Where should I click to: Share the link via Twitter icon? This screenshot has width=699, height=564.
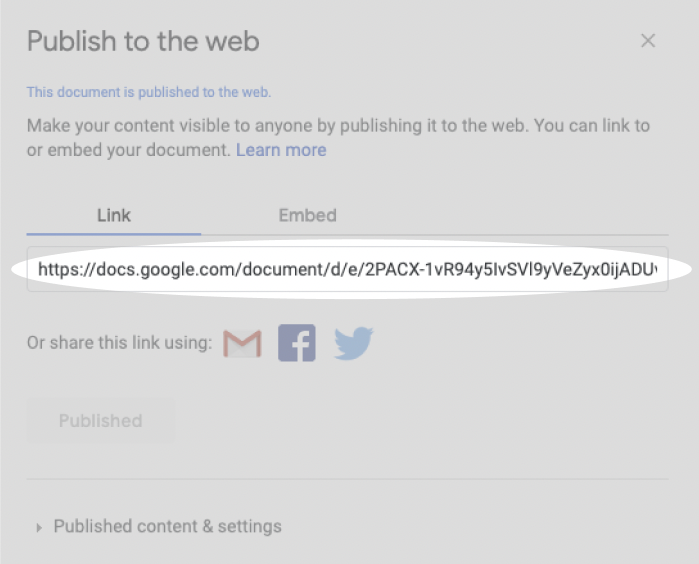click(354, 343)
